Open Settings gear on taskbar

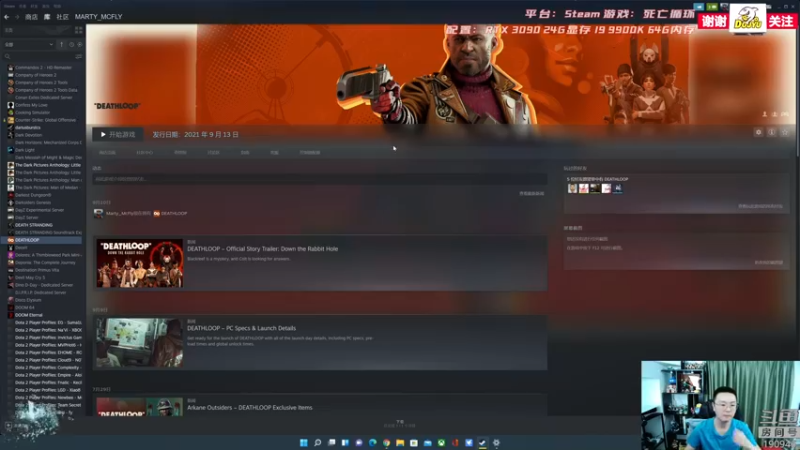(x=496, y=442)
